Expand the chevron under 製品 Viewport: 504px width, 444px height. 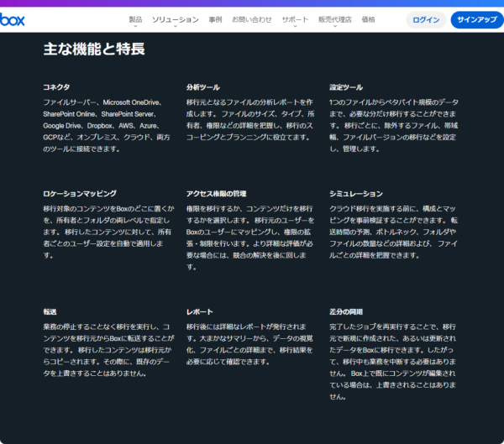[135, 26]
